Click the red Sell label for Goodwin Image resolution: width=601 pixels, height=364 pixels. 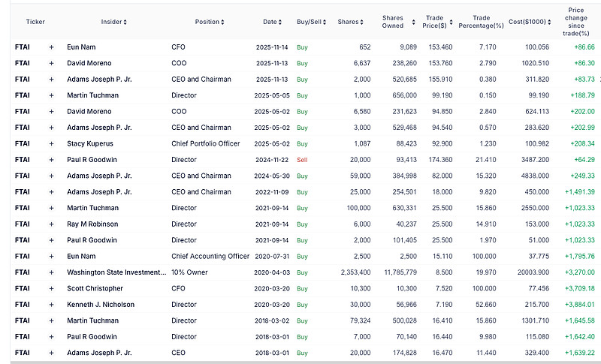(x=302, y=160)
